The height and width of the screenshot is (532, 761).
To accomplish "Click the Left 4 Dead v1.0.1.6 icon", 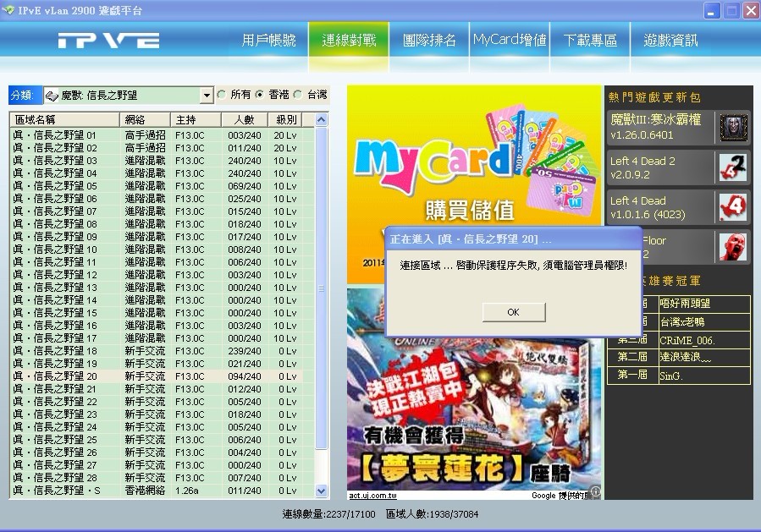I will point(733,207).
